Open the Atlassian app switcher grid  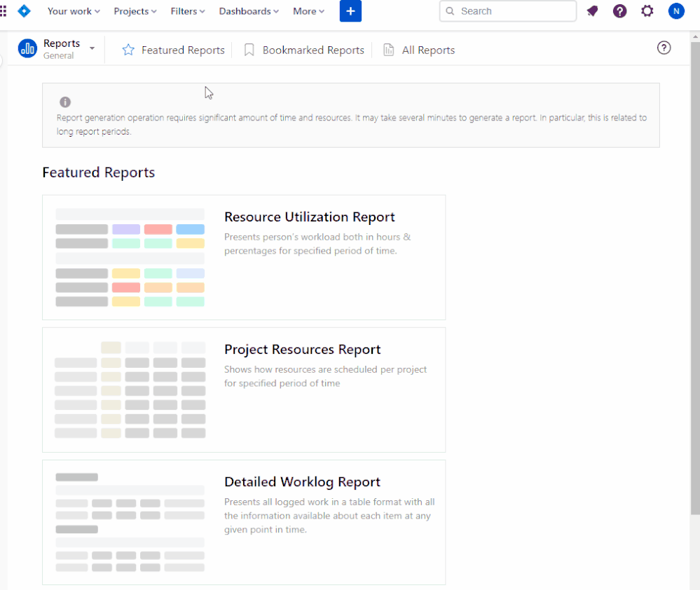pos(5,11)
